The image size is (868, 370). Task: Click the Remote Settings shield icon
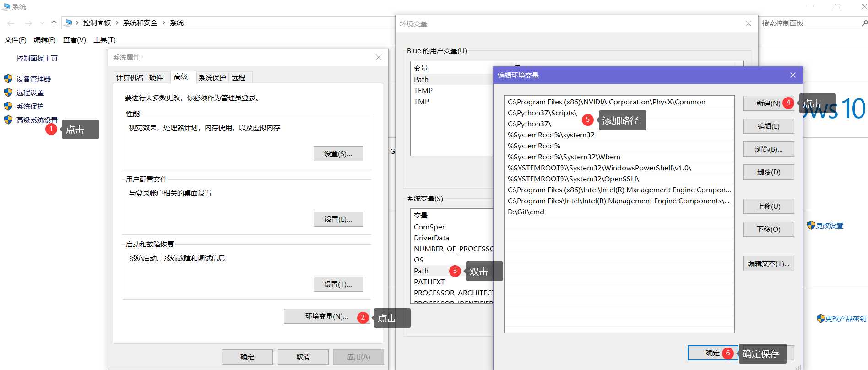coord(8,92)
